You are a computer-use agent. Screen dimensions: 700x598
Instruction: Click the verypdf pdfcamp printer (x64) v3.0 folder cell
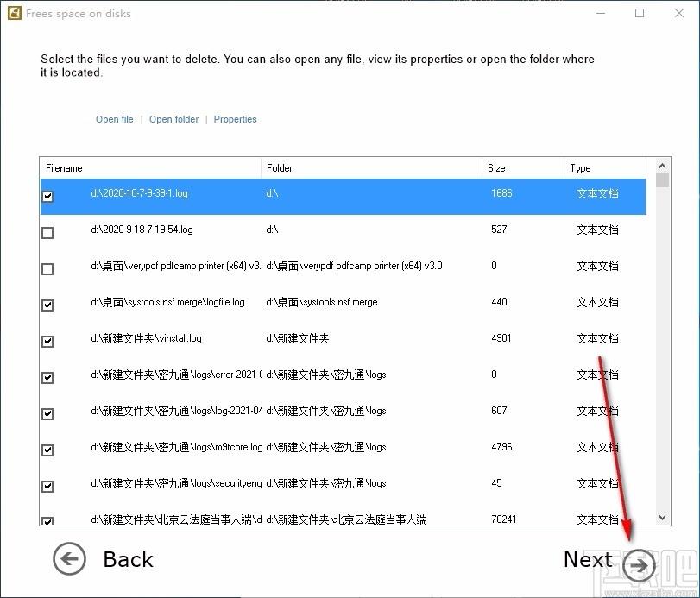coord(355,266)
